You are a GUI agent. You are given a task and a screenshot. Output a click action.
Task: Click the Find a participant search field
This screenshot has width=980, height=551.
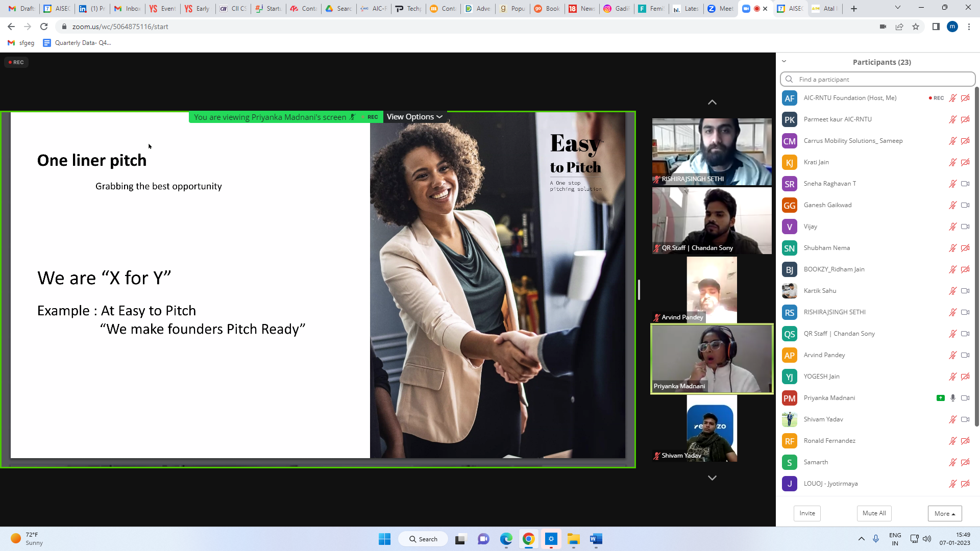coord(878,80)
